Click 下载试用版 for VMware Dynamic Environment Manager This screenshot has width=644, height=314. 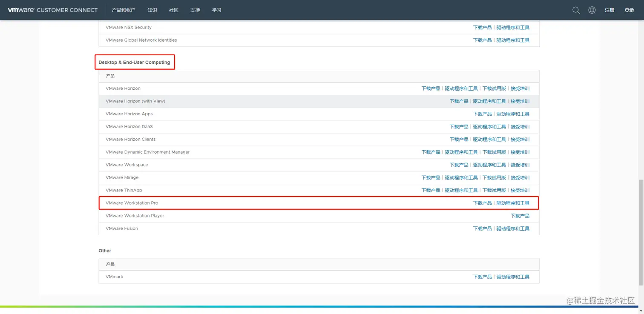coord(494,152)
